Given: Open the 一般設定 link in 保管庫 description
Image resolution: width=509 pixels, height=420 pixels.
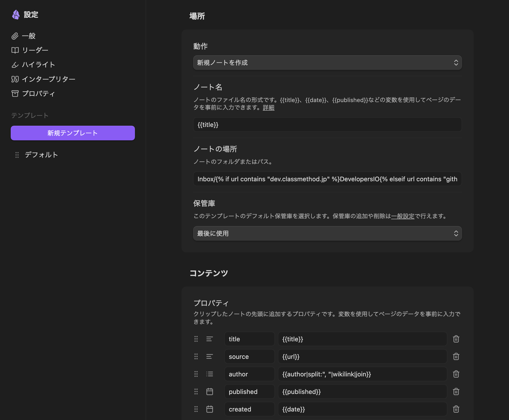Looking at the screenshot, I should point(403,216).
